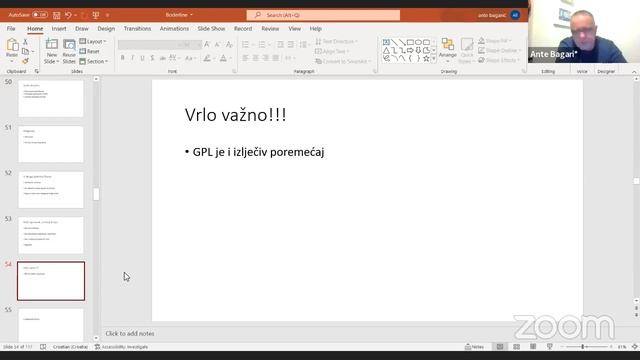Click Accessibility: Investigate in status bar
Viewport: 640px width, 360px height.
point(121,347)
